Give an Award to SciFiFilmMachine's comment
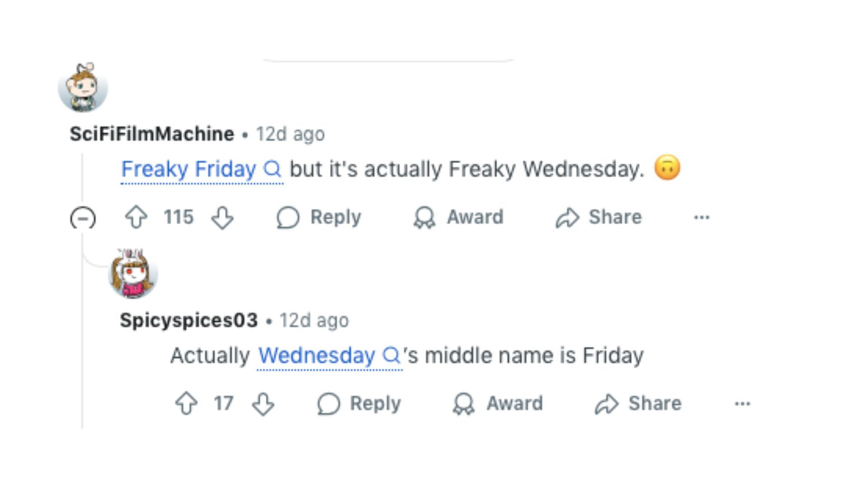The width and height of the screenshot is (868, 488). pos(458,217)
